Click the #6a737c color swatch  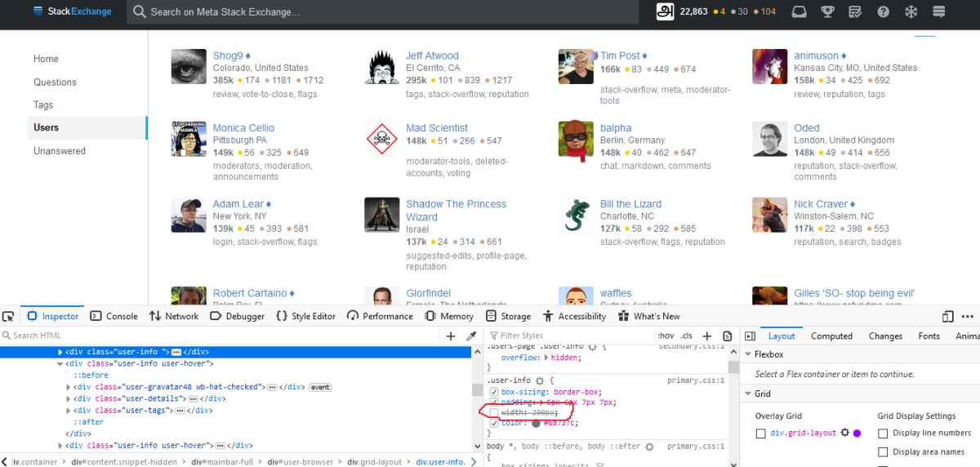[x=536, y=423]
